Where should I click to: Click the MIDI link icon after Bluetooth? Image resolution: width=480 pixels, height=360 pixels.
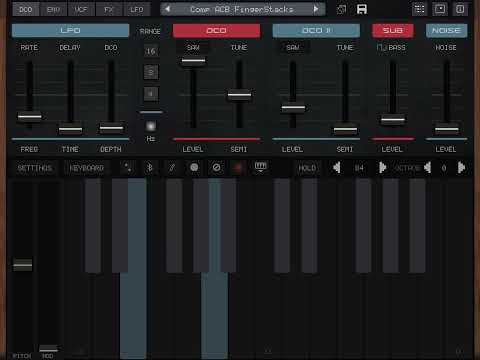click(172, 167)
